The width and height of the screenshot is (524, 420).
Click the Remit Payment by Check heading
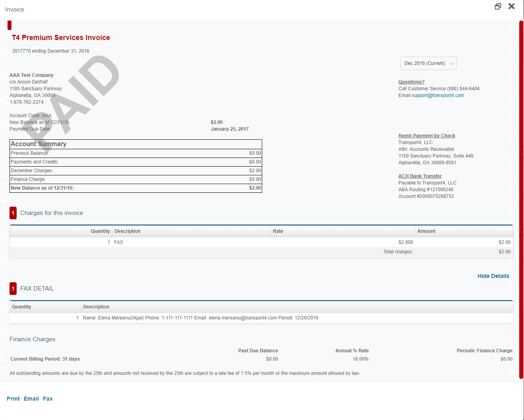point(427,136)
